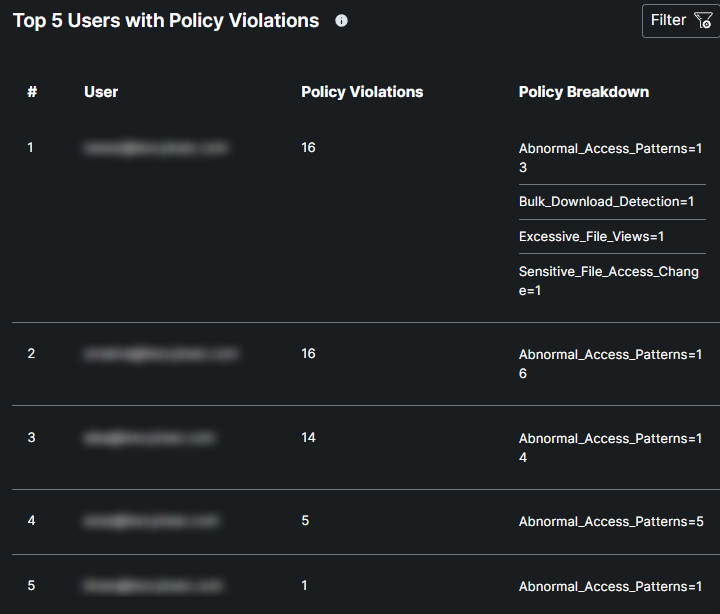Viewport: 720px width, 614px height.
Task: Click the User column header
Action: 101,92
